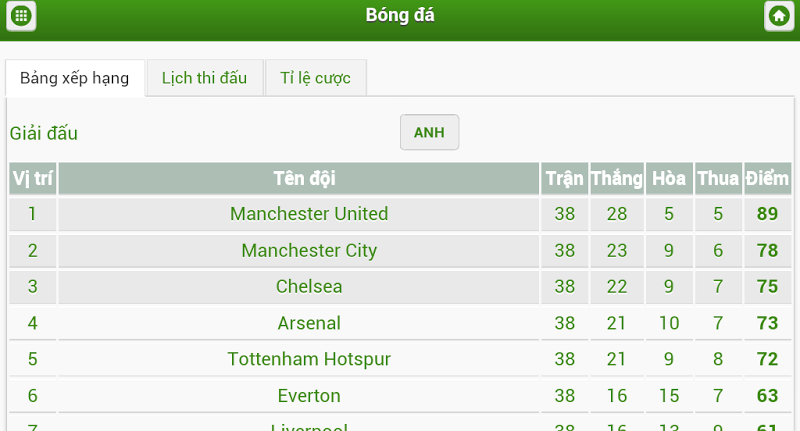Click the Hòa column header
Viewport: 800px width, 431px height.
[x=669, y=179]
